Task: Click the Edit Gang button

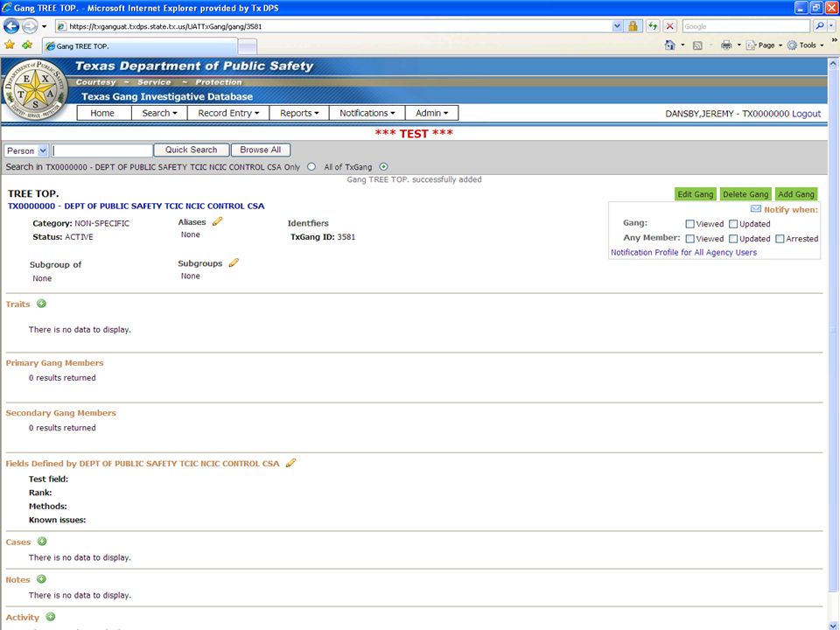Action: tap(696, 194)
